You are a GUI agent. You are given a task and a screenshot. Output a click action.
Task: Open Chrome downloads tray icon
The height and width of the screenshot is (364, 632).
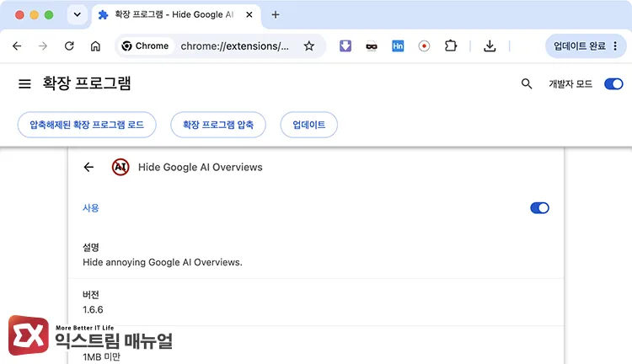pos(490,46)
